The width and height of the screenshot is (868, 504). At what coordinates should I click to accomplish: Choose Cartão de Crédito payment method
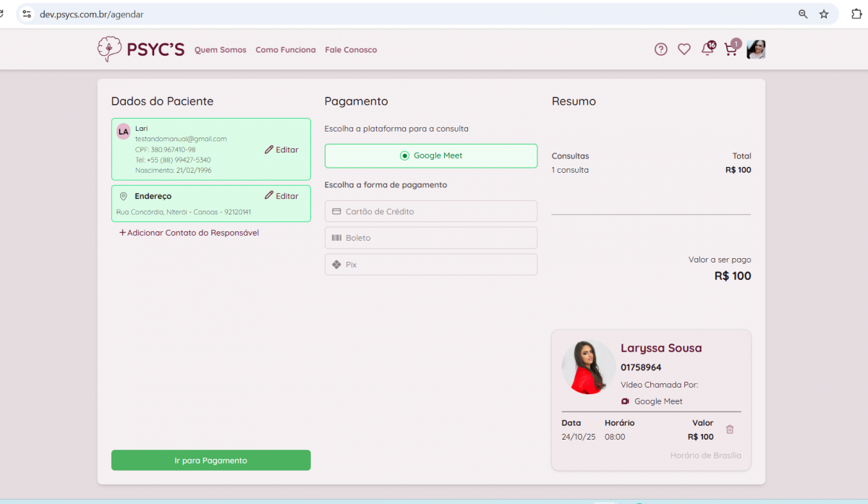pos(431,211)
